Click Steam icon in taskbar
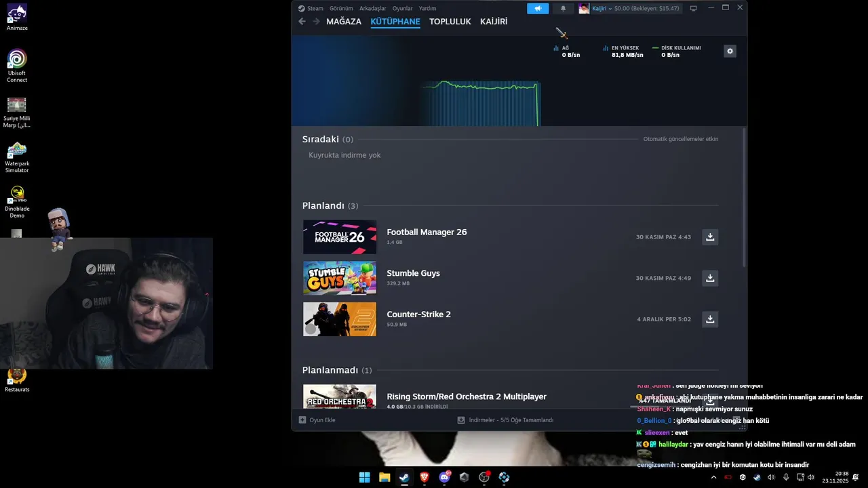The image size is (868, 488). [404, 477]
